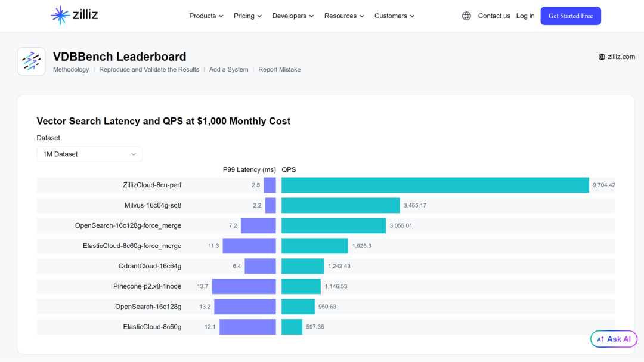The width and height of the screenshot is (644, 362).
Task: Click the Report Mistake link
Action: [279, 70]
